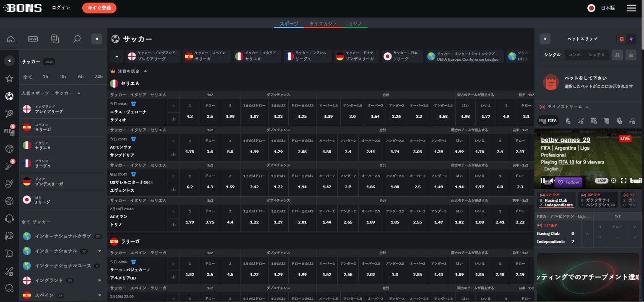
Task: Filter matches by 24h time range
Action: (99, 77)
